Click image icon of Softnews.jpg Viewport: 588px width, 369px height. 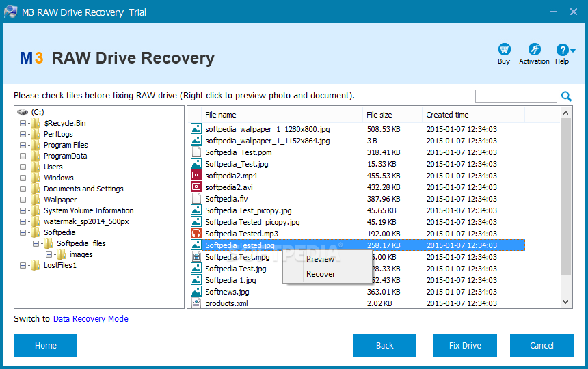pos(196,292)
